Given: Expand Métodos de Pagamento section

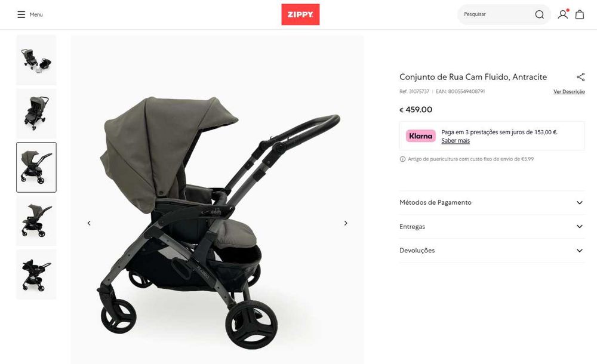Looking at the screenshot, I should (492, 202).
